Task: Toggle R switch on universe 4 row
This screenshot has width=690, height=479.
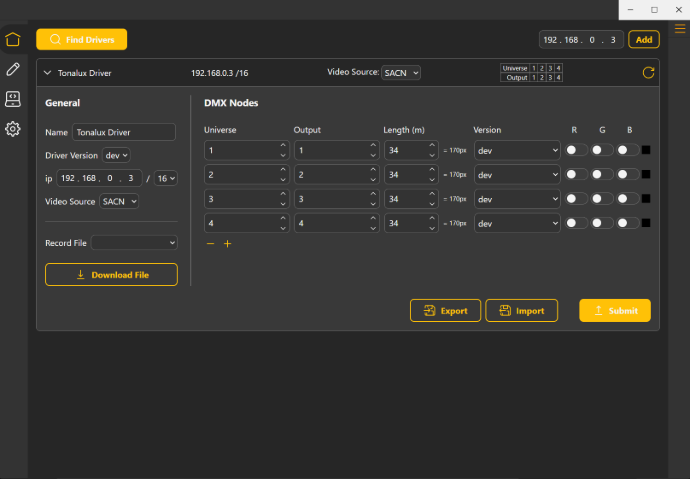Action: pos(576,223)
